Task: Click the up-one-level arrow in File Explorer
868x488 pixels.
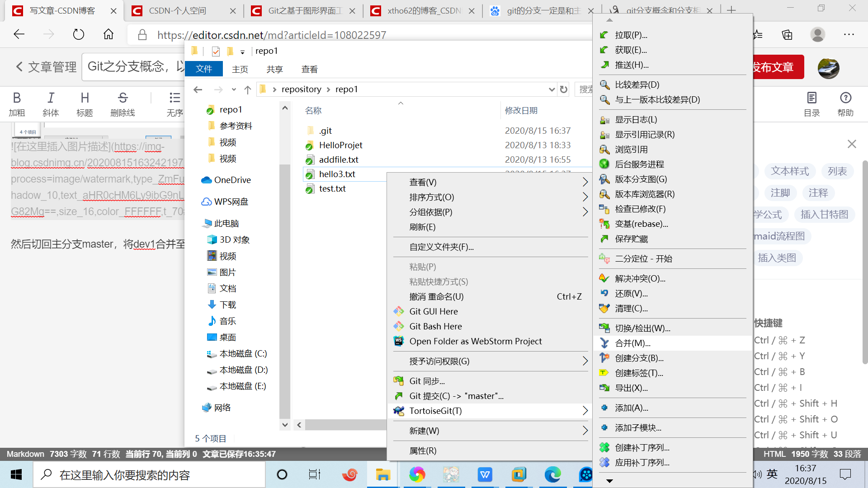Action: coord(248,89)
